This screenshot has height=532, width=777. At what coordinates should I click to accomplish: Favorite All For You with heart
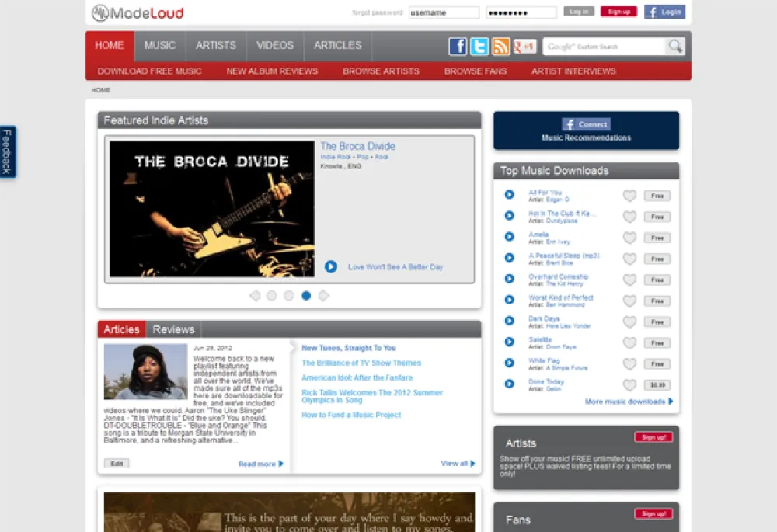(x=629, y=196)
